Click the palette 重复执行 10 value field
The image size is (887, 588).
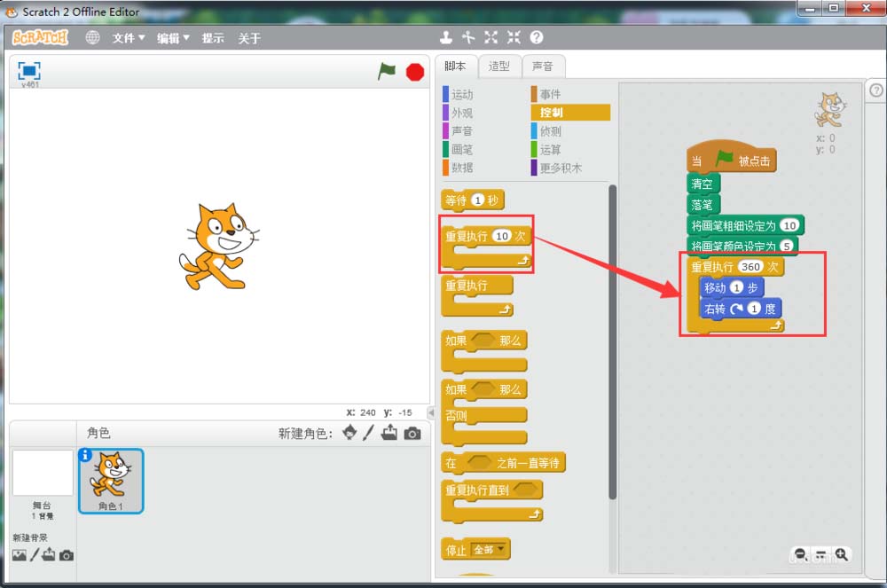click(x=502, y=236)
